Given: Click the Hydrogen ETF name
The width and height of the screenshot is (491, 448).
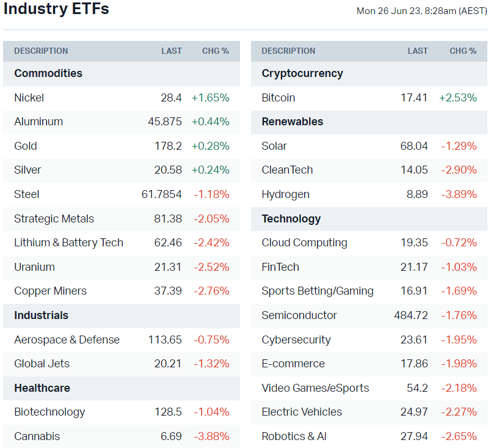Looking at the screenshot, I should pyautogui.click(x=285, y=194).
